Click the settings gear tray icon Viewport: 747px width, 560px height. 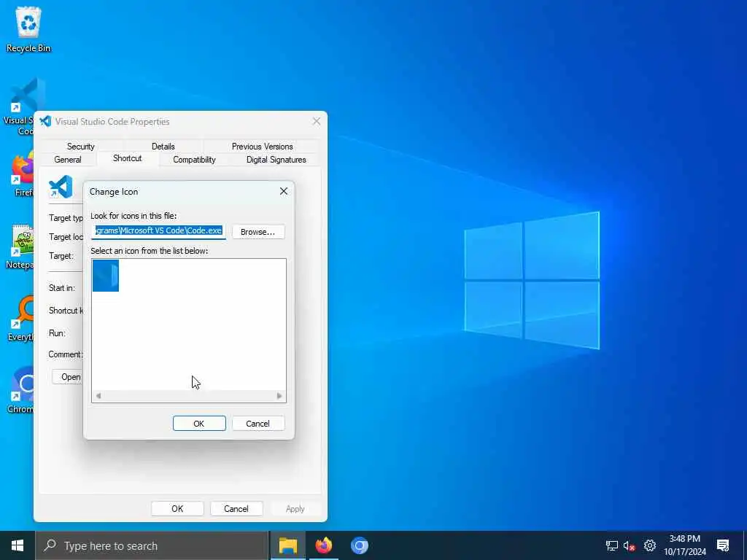(650, 545)
